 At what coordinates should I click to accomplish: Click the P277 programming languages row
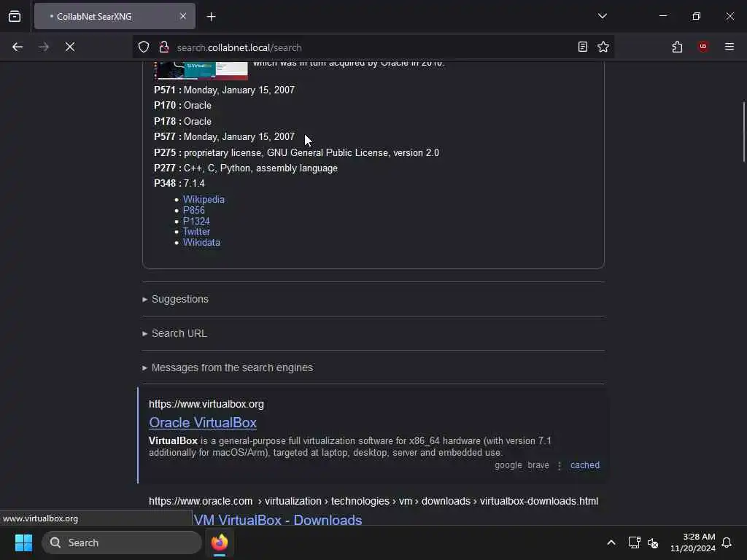245,168
